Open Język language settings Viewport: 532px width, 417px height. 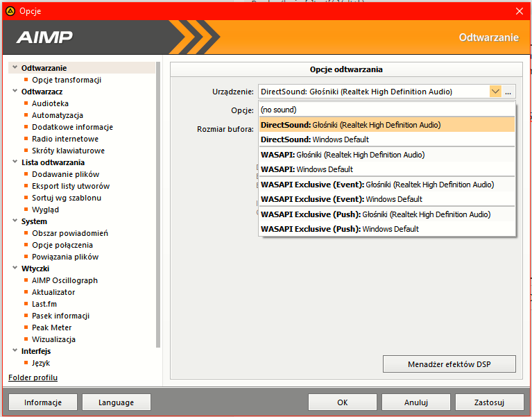click(x=41, y=363)
